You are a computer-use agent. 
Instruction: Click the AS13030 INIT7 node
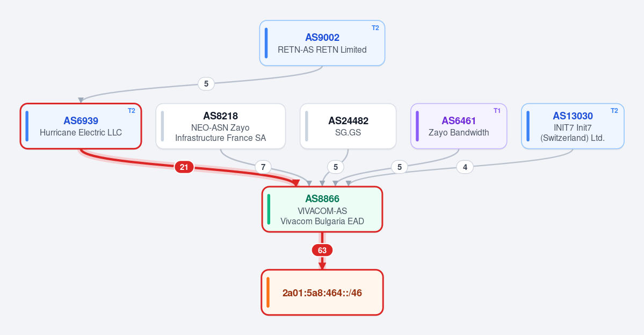[x=573, y=126]
